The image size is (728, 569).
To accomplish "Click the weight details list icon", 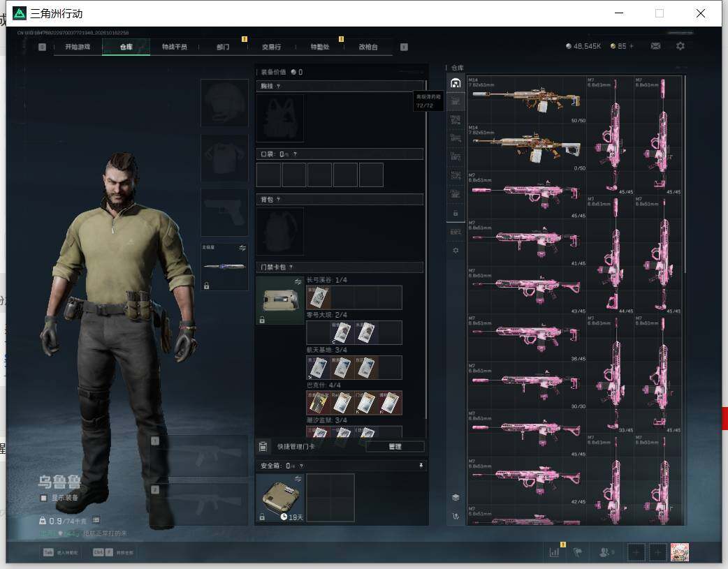I will pyautogui.click(x=96, y=520).
